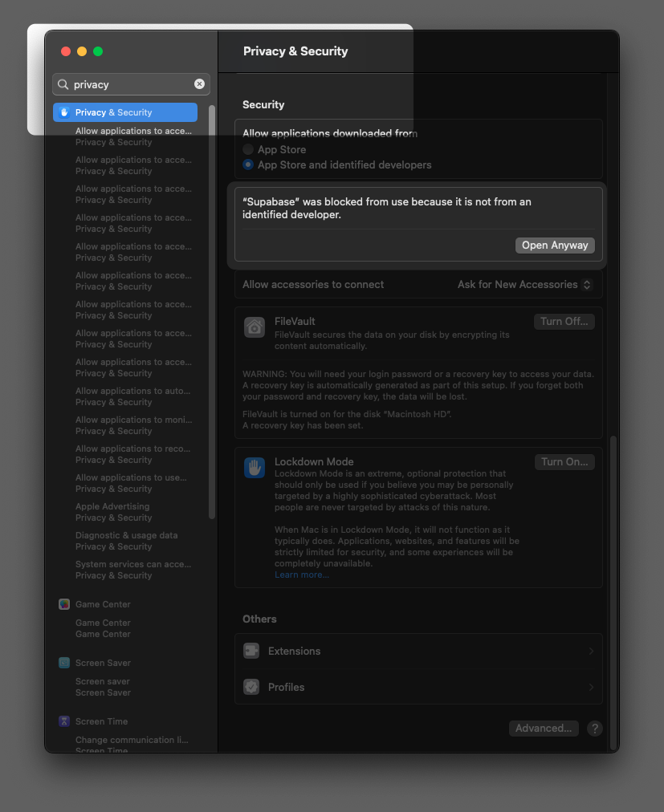Image resolution: width=664 pixels, height=812 pixels.
Task: Click the Profiles label text
Action: (286, 687)
